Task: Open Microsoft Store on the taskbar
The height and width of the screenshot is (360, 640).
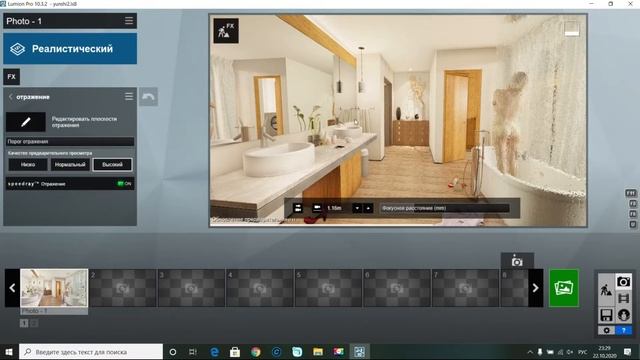Action: (x=235, y=352)
